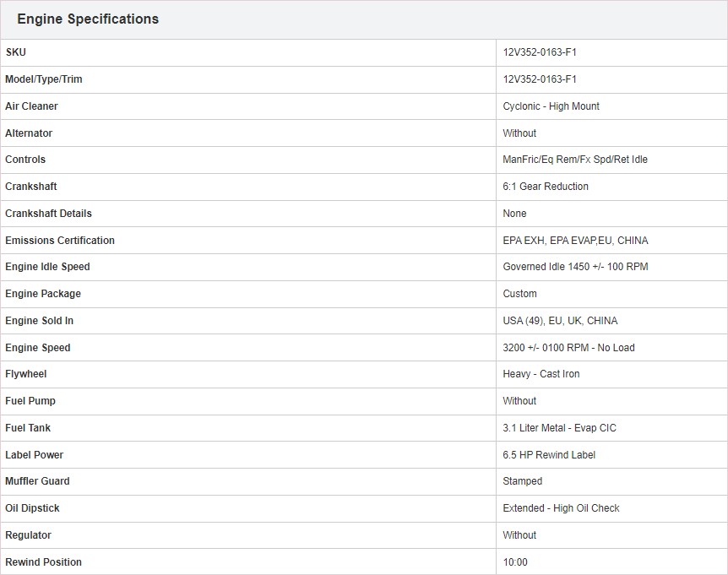Select the SKU label cell
The image size is (728, 575).
pyautogui.click(x=248, y=52)
